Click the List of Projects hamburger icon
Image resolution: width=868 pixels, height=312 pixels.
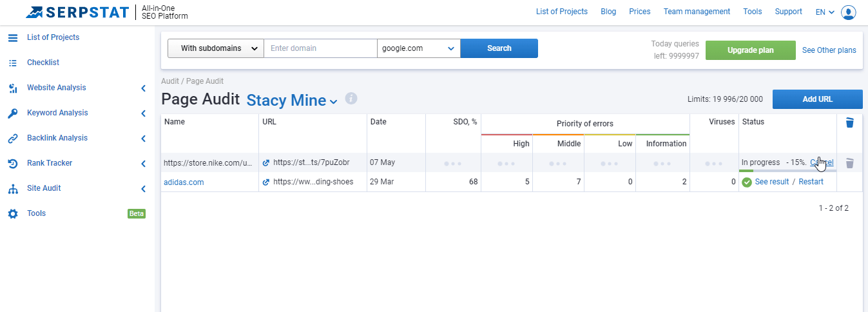point(13,37)
